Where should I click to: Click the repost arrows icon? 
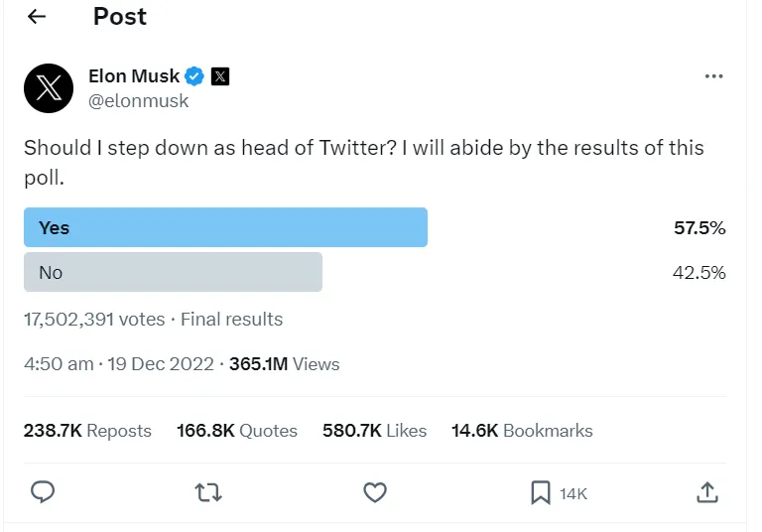point(208,491)
